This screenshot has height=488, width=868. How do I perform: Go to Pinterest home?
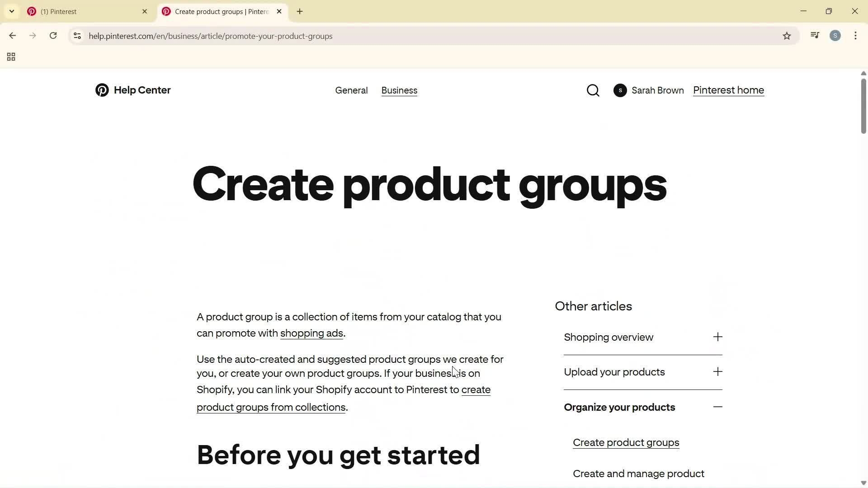(728, 90)
